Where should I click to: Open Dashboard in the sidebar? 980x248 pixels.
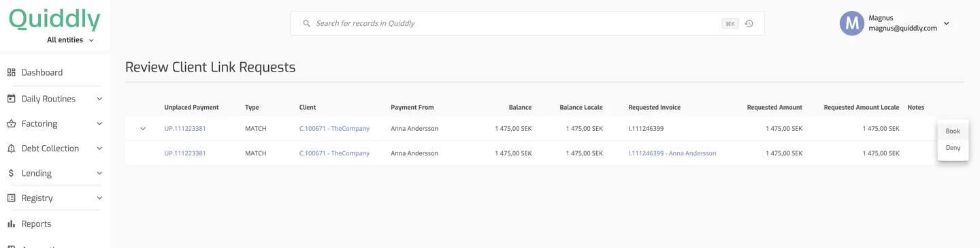[x=42, y=72]
